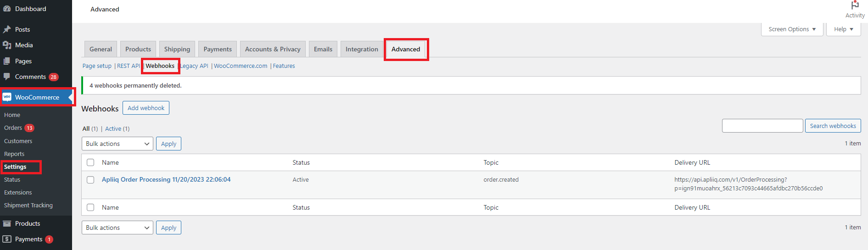Go to Shipment Tracking submenu
This screenshot has width=868, height=250.
click(x=28, y=206)
